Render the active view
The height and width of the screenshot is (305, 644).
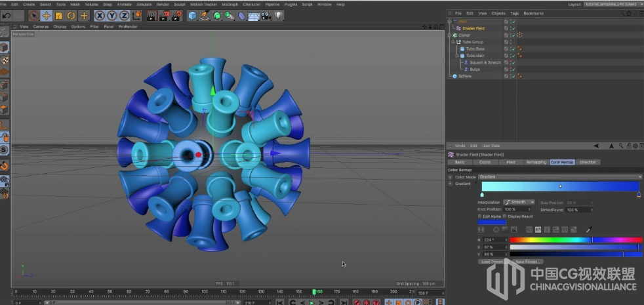click(x=152, y=16)
